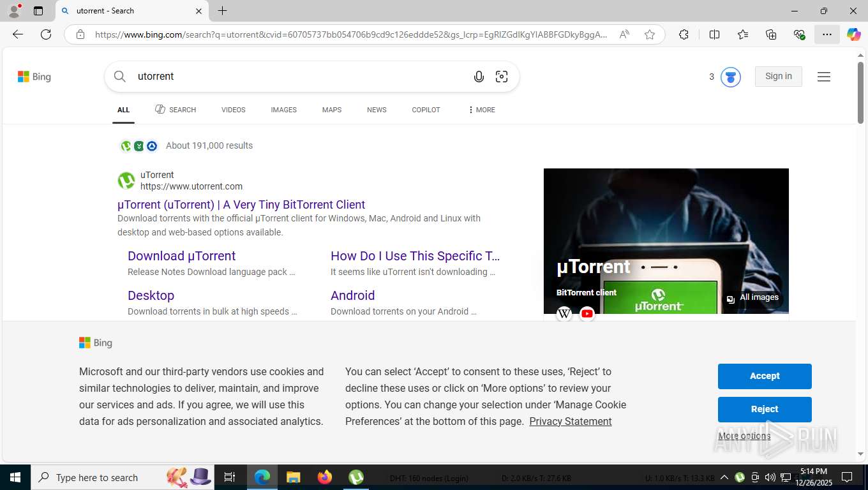Add this page to favorites
Viewport: 868px width, 490px height.
click(650, 34)
